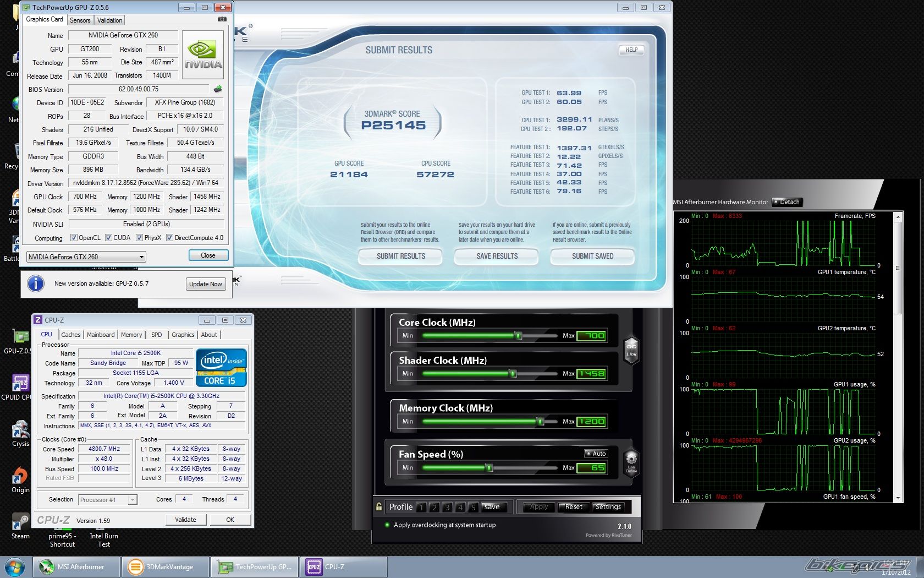Click the Link clocks button in Afterburner

(631, 350)
